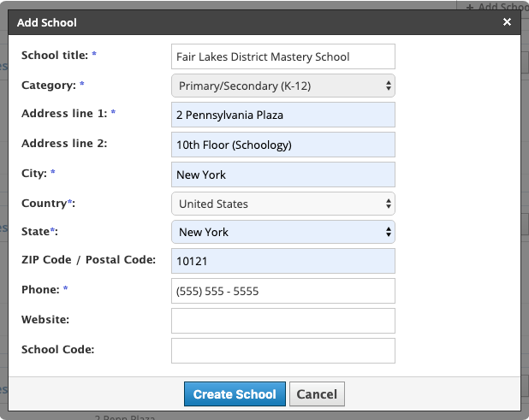
Task: Click the empty School Code field
Action: 283,350
